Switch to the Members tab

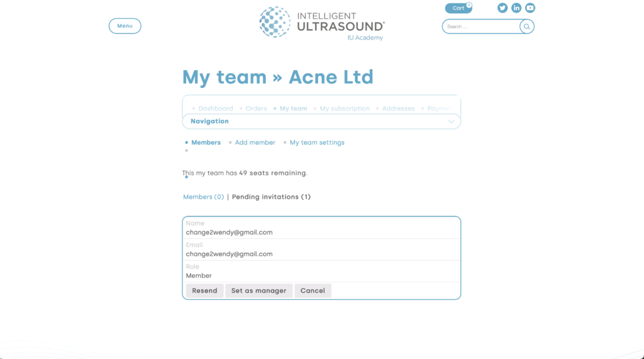(x=206, y=143)
